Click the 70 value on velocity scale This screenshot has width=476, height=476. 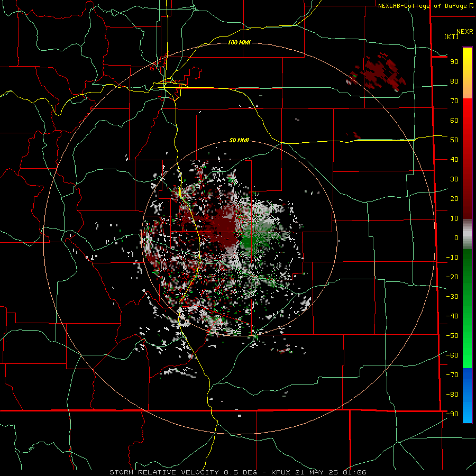pyautogui.click(x=454, y=101)
